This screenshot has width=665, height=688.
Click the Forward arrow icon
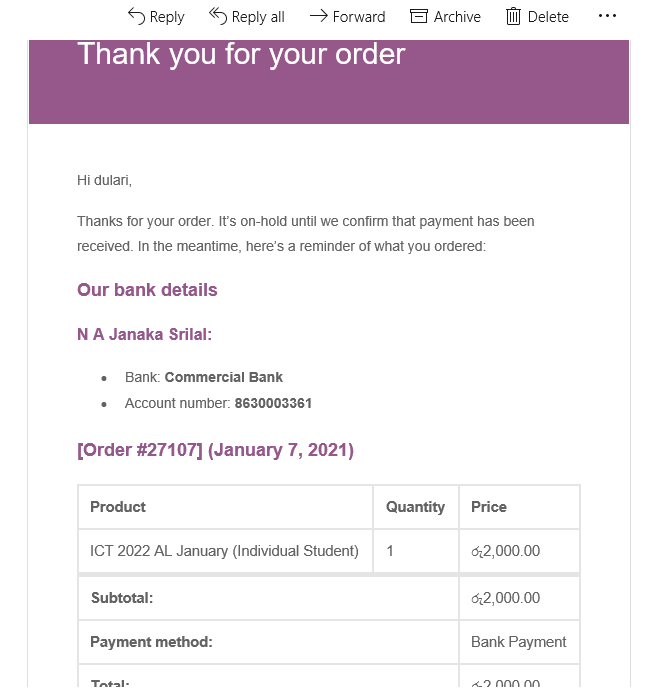point(318,17)
